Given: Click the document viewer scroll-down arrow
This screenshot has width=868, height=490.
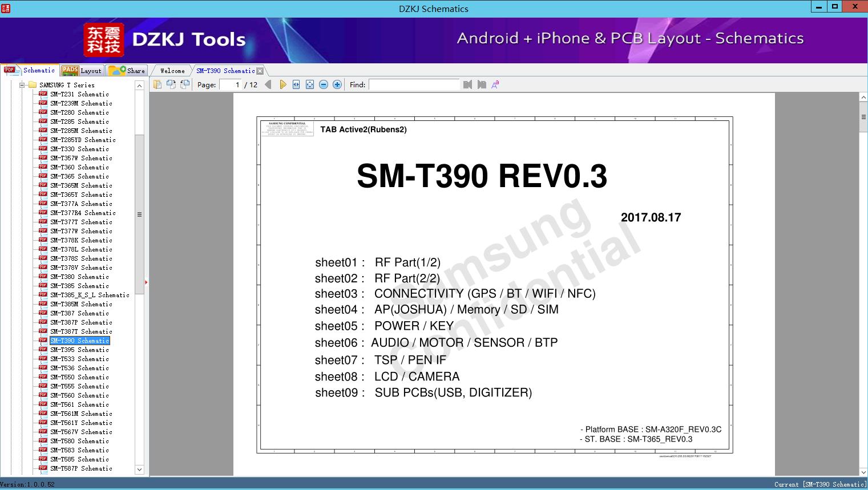Looking at the screenshot, I should 863,472.
